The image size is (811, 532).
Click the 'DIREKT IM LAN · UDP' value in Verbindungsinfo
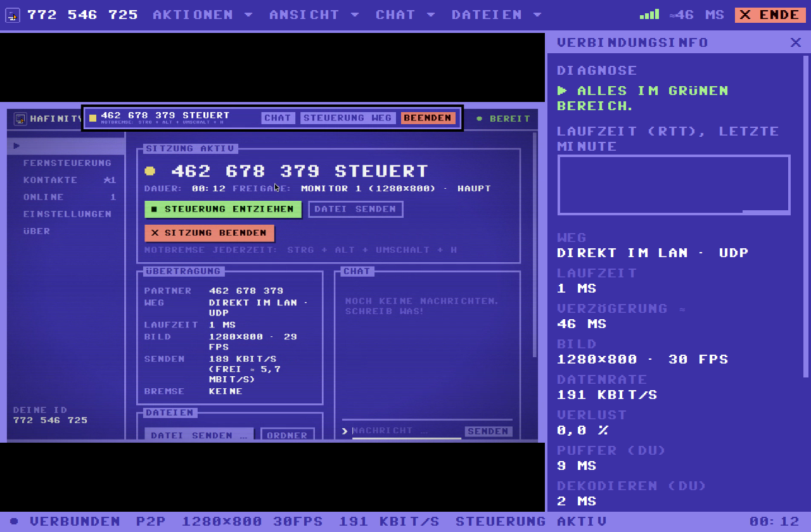coord(653,253)
